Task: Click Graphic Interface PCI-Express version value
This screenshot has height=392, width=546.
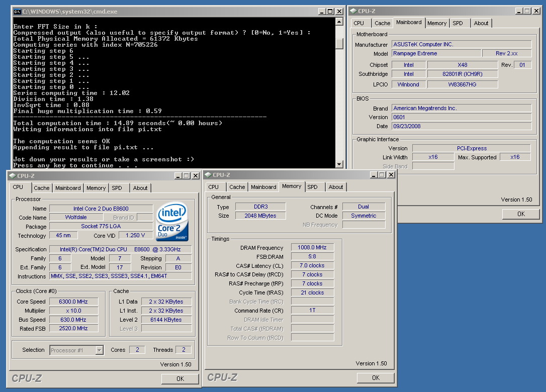Action: [x=472, y=148]
